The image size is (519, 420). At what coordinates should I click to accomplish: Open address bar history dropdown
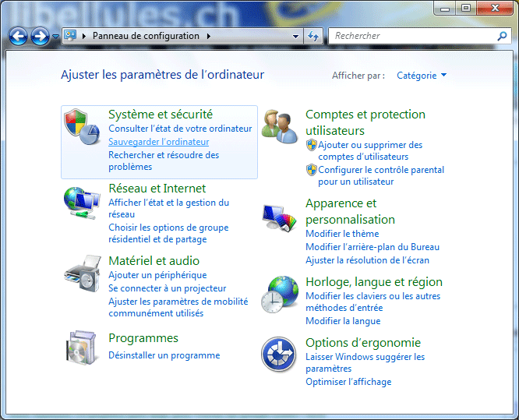[296, 36]
